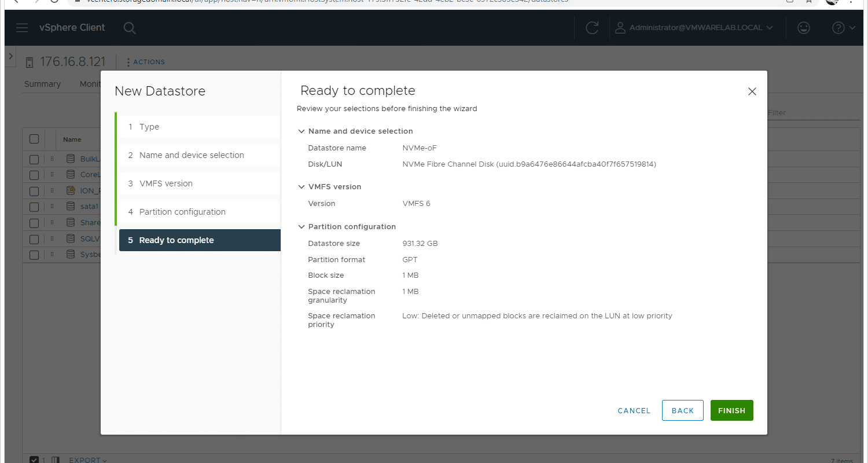Open the ACTIONS menu for the host
Viewport: 868px width, 463px height.
tap(146, 62)
